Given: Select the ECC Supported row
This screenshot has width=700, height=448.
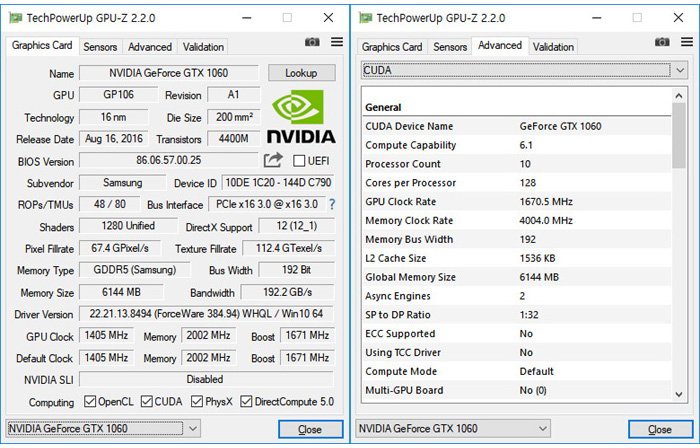Looking at the screenshot, I should pos(517,334).
